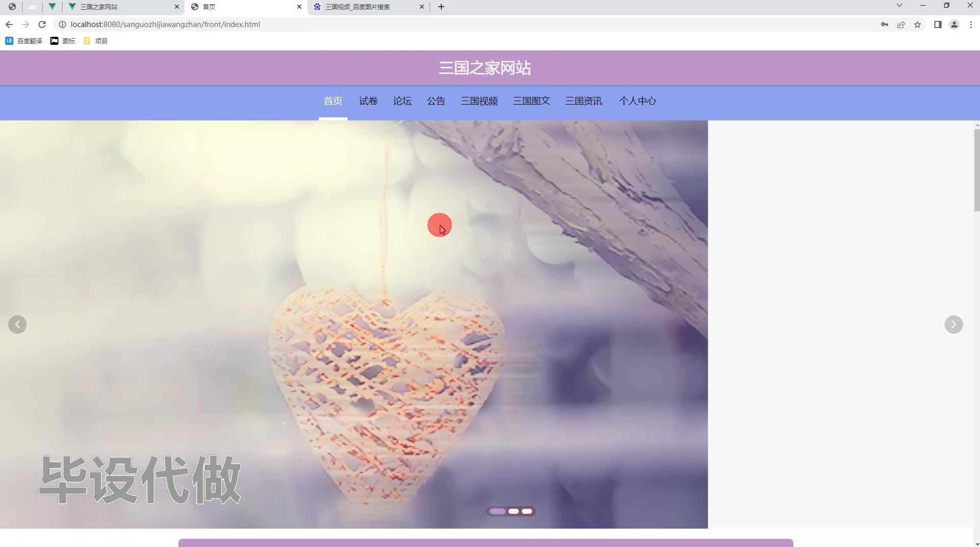Screen dimensions: 980x547
Task: Close the 三国之家网站 tab
Action: pyautogui.click(x=177, y=7)
